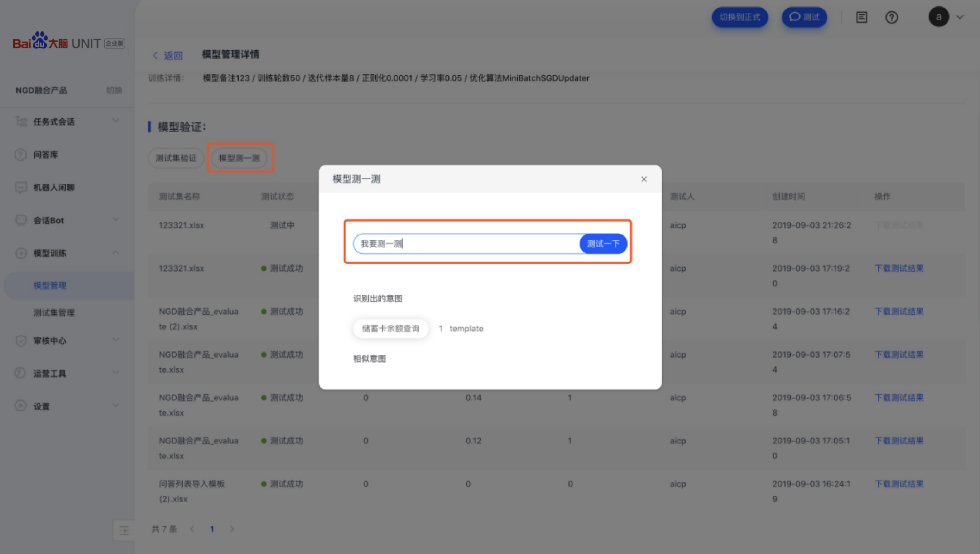Download results for the 16:24:19 test

[899, 484]
